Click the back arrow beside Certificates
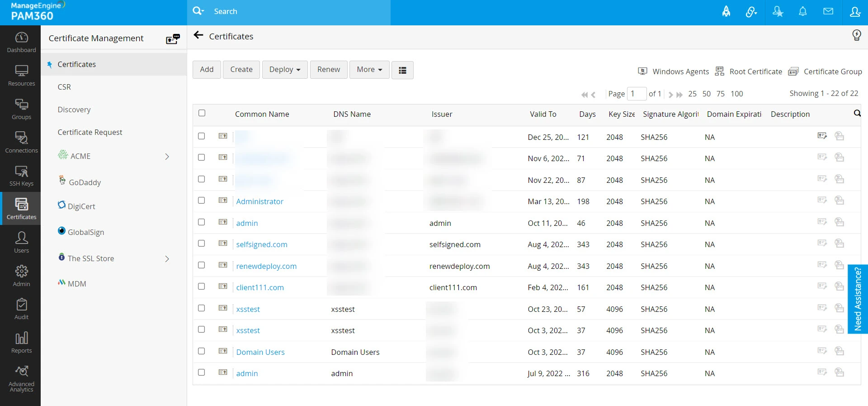 coord(198,35)
